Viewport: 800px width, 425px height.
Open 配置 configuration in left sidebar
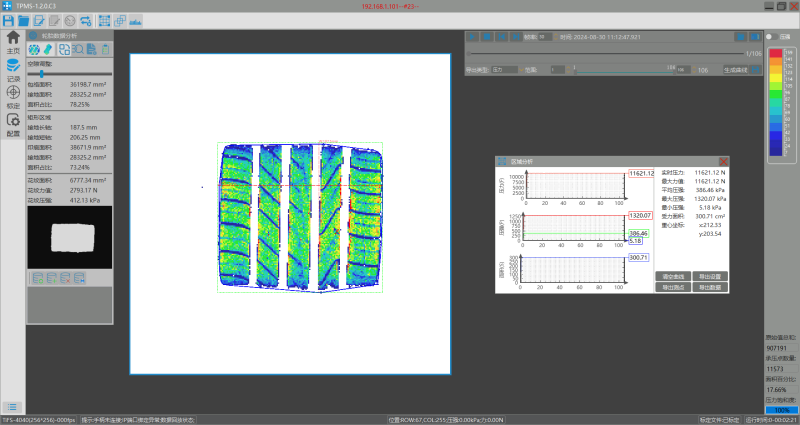13,125
